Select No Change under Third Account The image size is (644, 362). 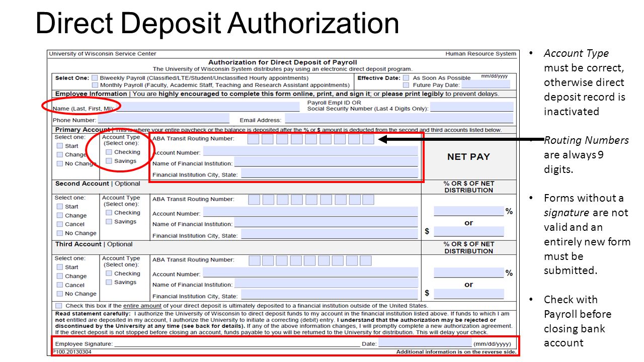click(60, 294)
